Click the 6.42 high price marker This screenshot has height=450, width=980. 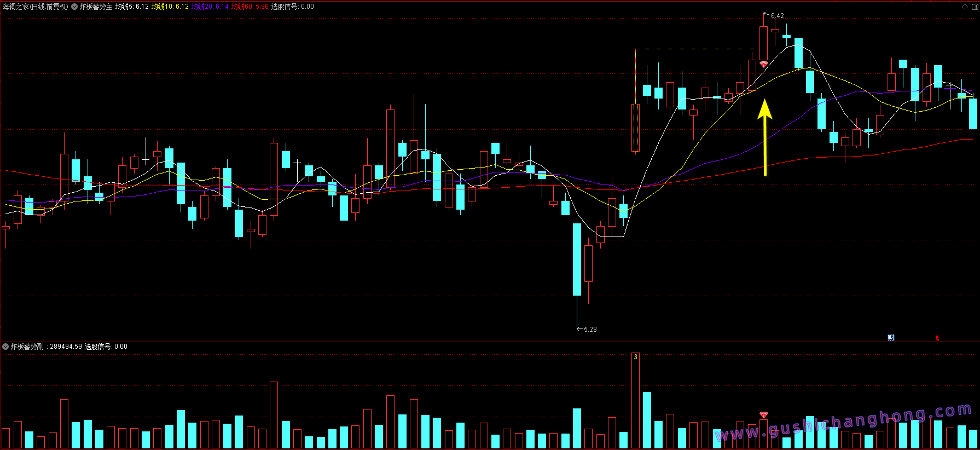tap(777, 16)
